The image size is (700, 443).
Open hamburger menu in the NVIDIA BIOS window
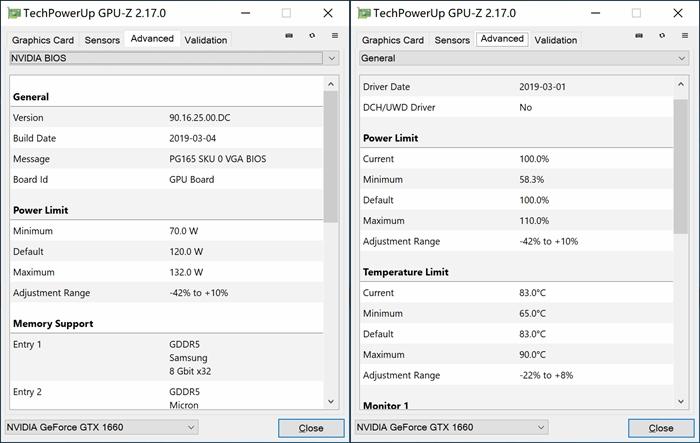tap(335, 36)
